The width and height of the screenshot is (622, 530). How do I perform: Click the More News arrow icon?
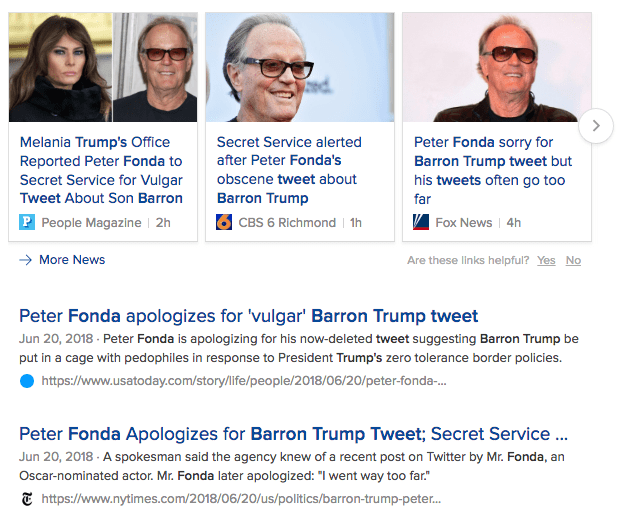(x=26, y=260)
